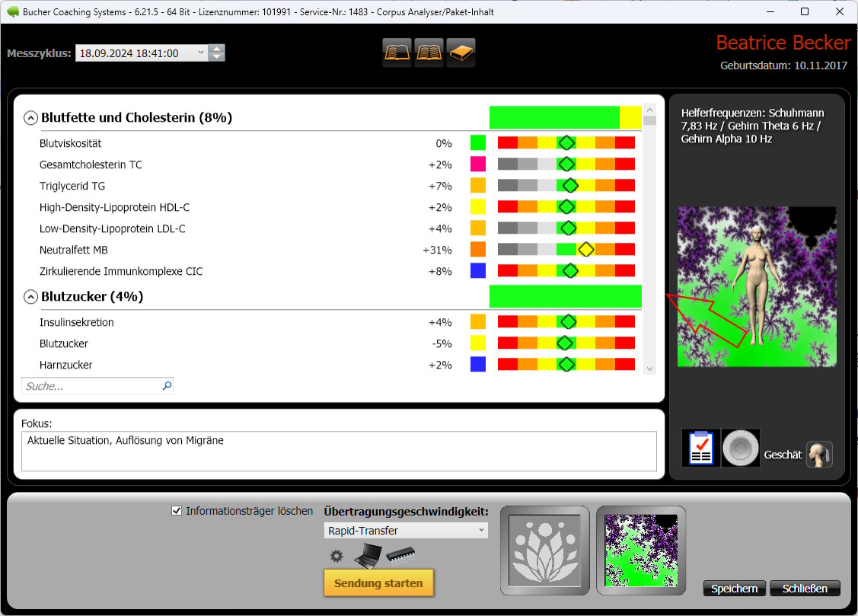Click the Speichern button

coord(735,589)
